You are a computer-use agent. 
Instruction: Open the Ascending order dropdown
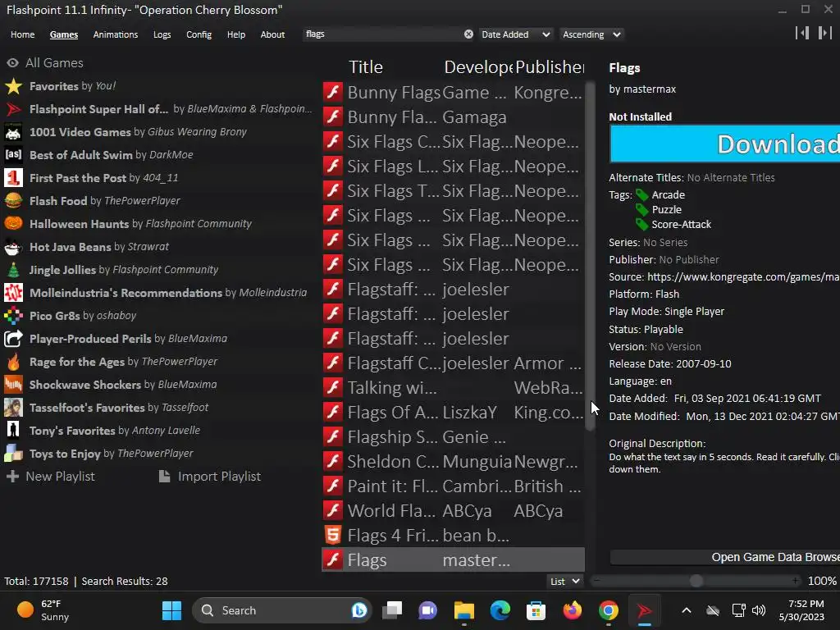click(591, 34)
